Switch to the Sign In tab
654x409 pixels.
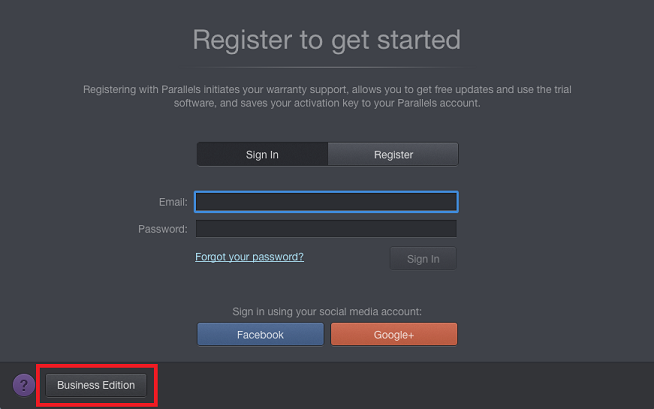tap(262, 155)
